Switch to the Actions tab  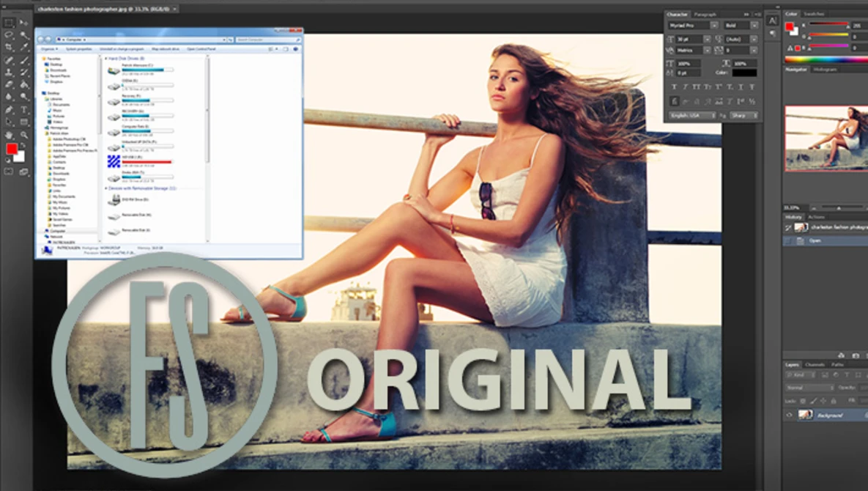click(816, 217)
